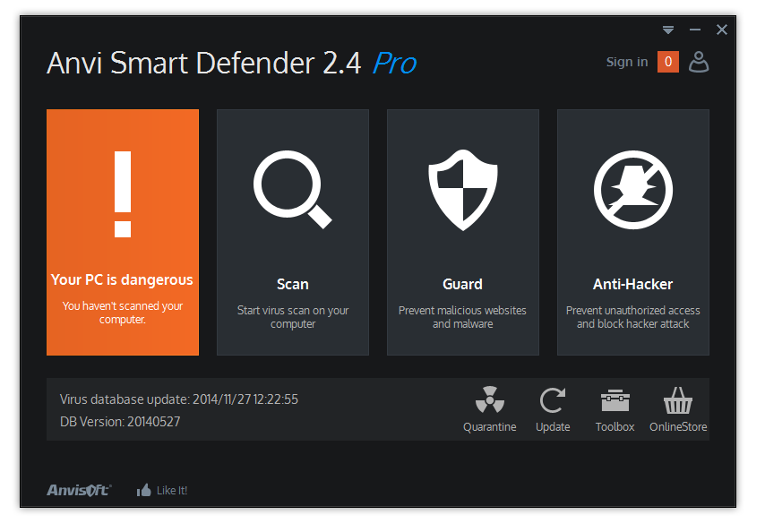Open the Toolbox
This screenshot has width=765, height=532.
pos(615,409)
